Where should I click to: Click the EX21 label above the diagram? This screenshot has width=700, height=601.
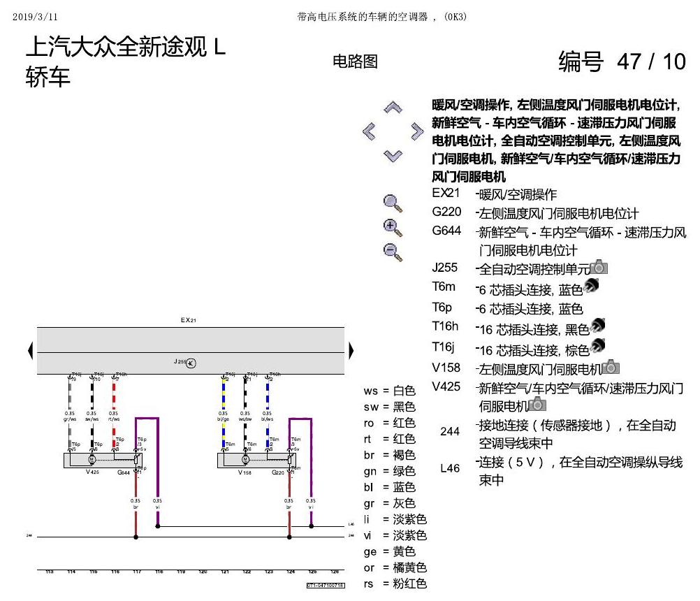tap(189, 319)
